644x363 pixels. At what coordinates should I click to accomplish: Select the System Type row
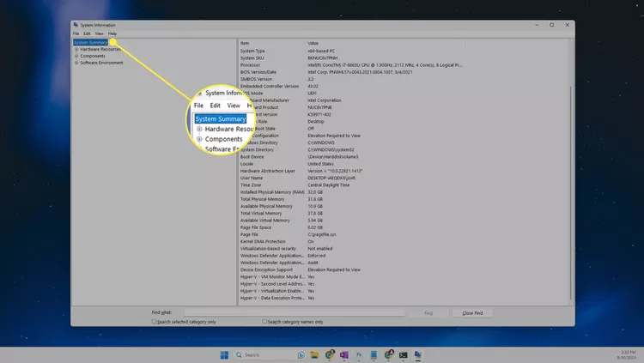404,51
